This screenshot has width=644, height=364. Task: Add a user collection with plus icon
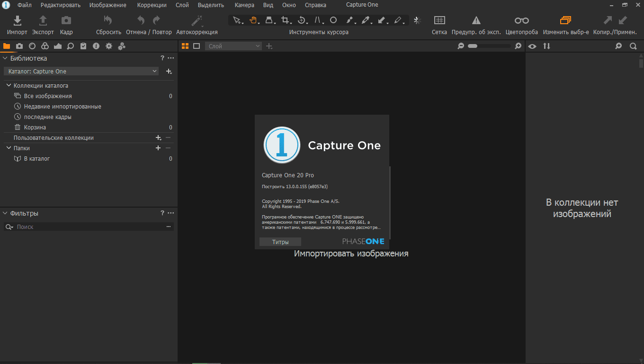159,138
